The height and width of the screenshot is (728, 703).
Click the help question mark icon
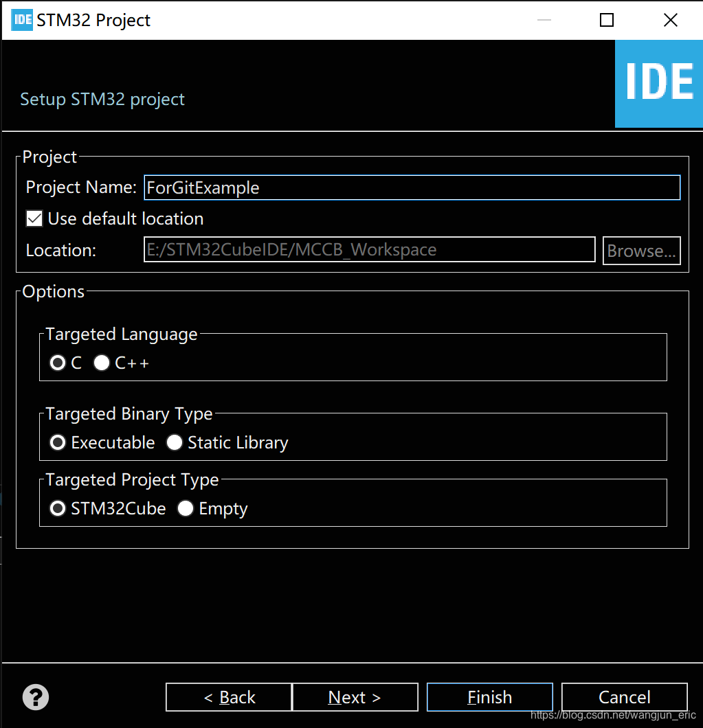pyautogui.click(x=35, y=697)
